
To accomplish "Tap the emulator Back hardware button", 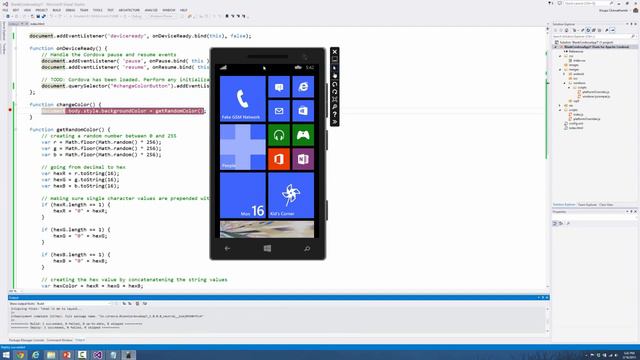I will tap(227, 248).
